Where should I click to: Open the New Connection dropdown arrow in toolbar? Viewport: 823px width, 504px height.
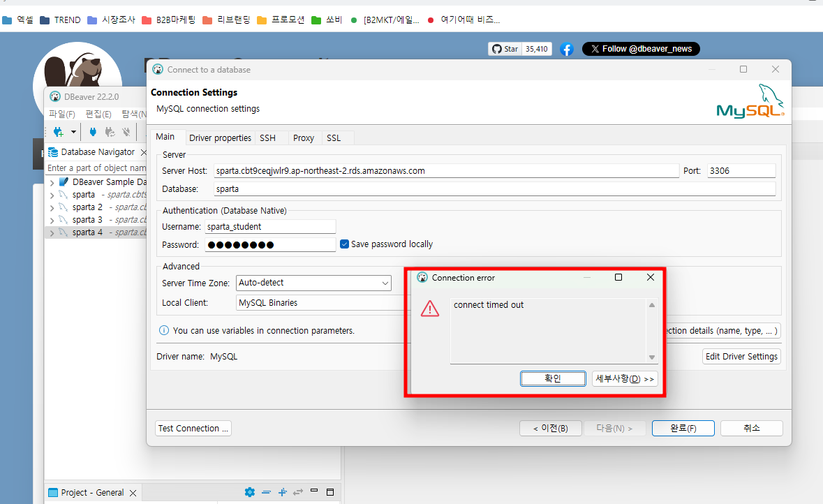point(73,133)
